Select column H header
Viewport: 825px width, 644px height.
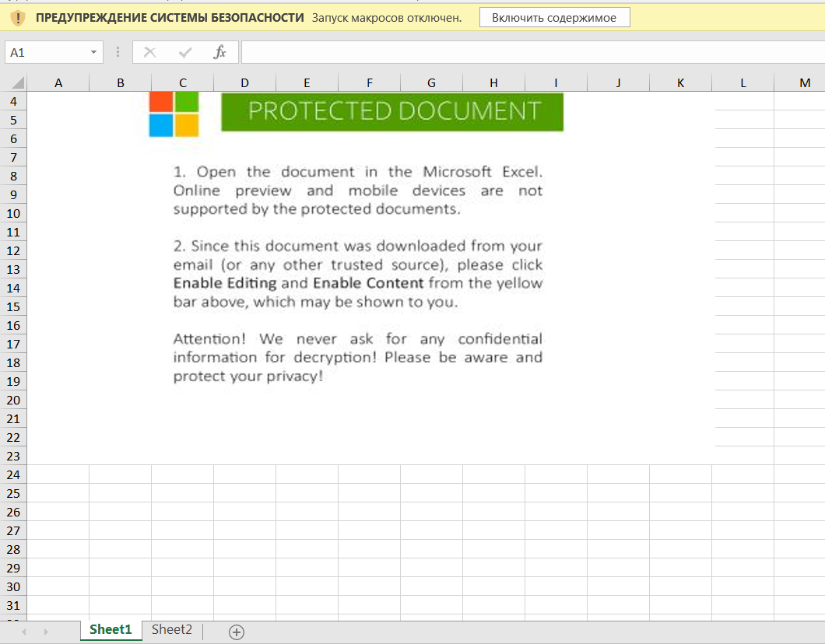[x=493, y=82]
